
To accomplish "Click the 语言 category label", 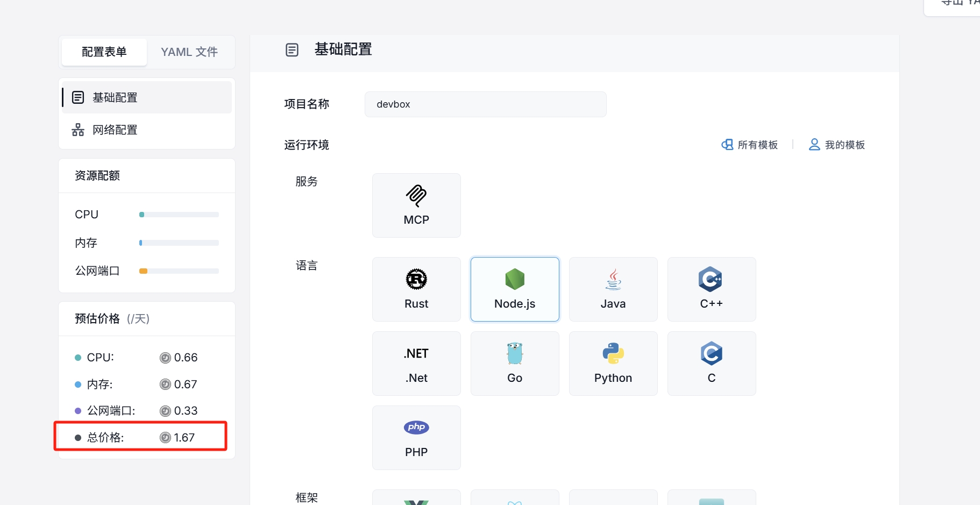I will 307,266.
